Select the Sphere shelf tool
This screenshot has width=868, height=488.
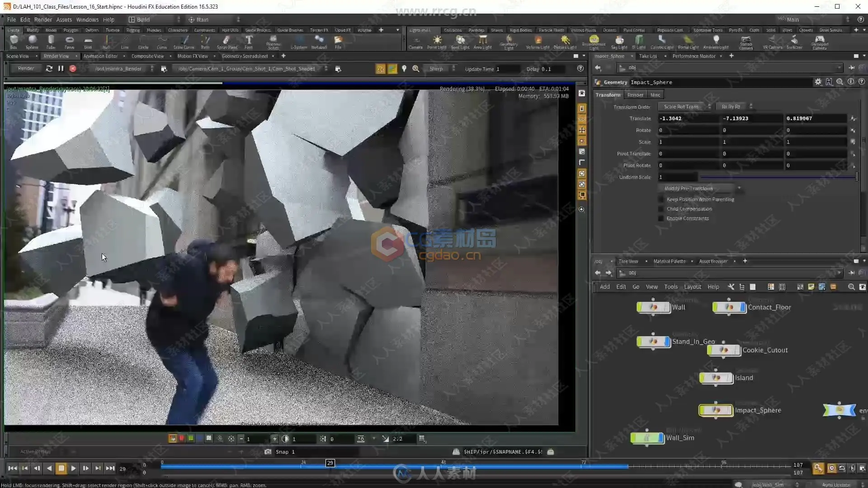(x=32, y=42)
